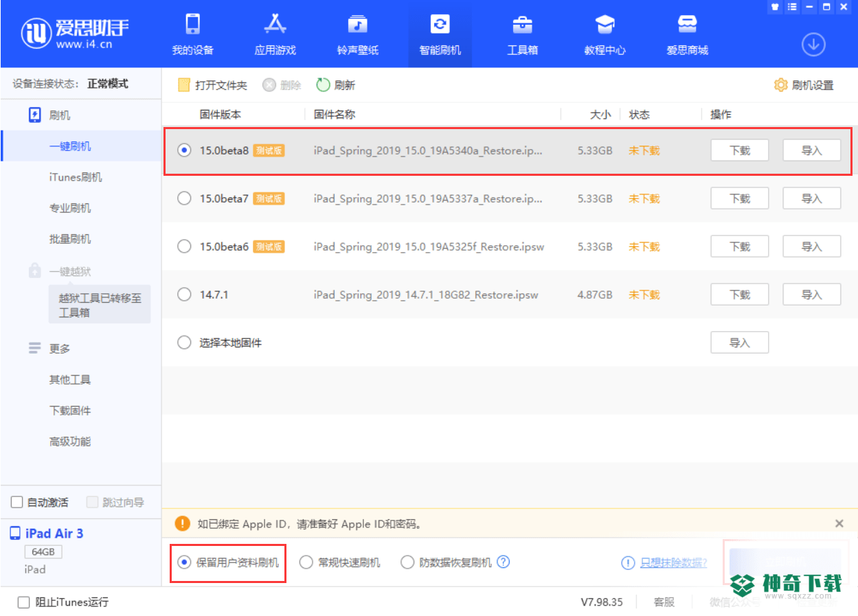The width and height of the screenshot is (858, 616).
Task: Click 下载 for 15.0beta7 firmware
Action: (739, 198)
